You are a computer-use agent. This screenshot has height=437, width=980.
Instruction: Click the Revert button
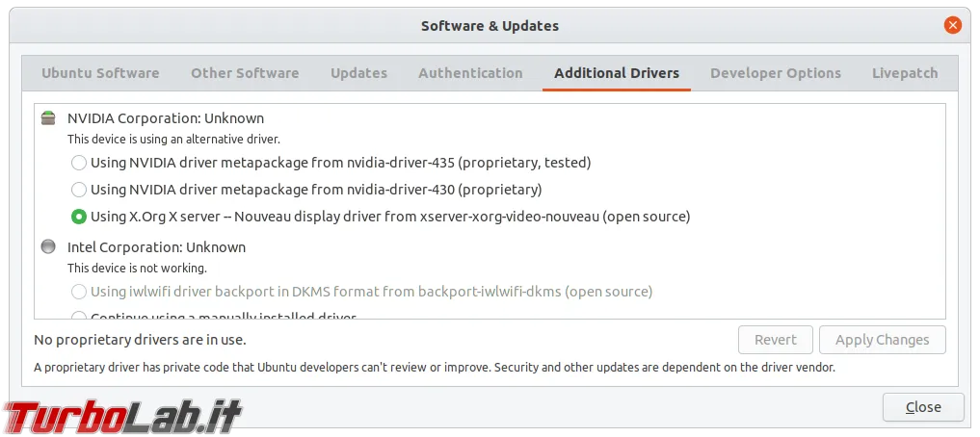click(776, 340)
